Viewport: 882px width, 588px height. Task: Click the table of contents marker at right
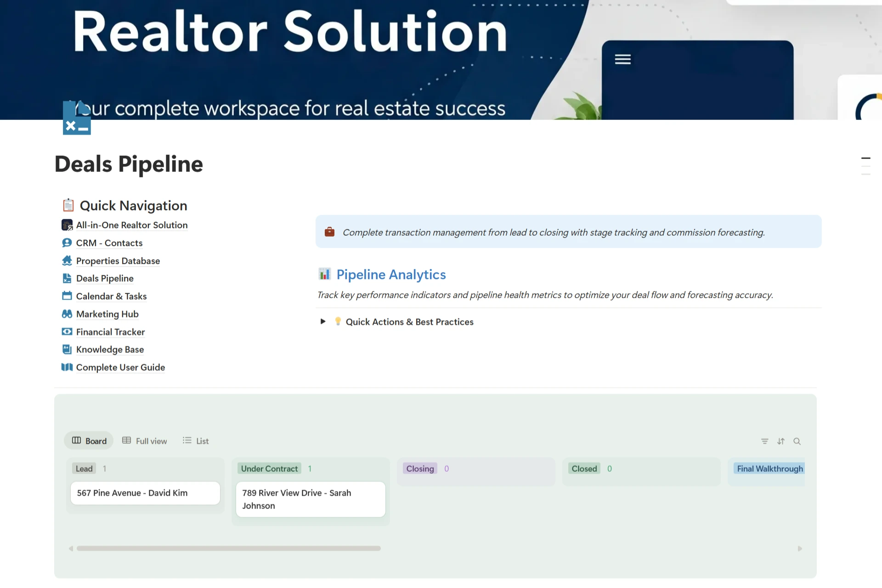coord(865,158)
